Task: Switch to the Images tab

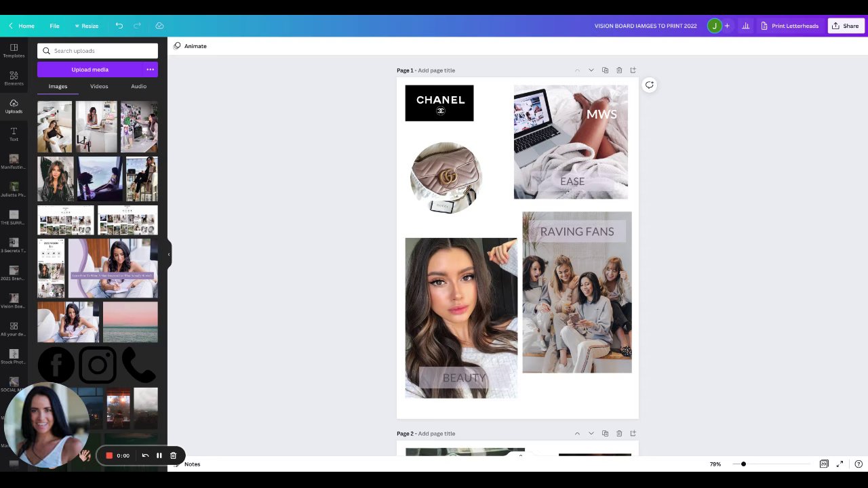Action: [x=58, y=86]
